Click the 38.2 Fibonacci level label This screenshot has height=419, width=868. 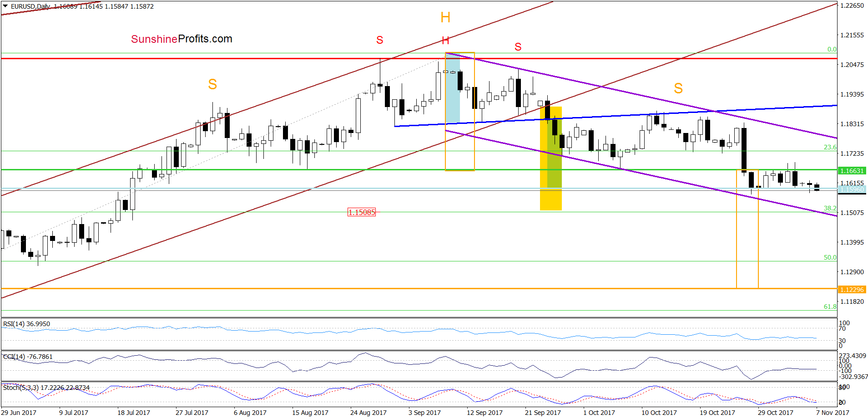click(830, 208)
